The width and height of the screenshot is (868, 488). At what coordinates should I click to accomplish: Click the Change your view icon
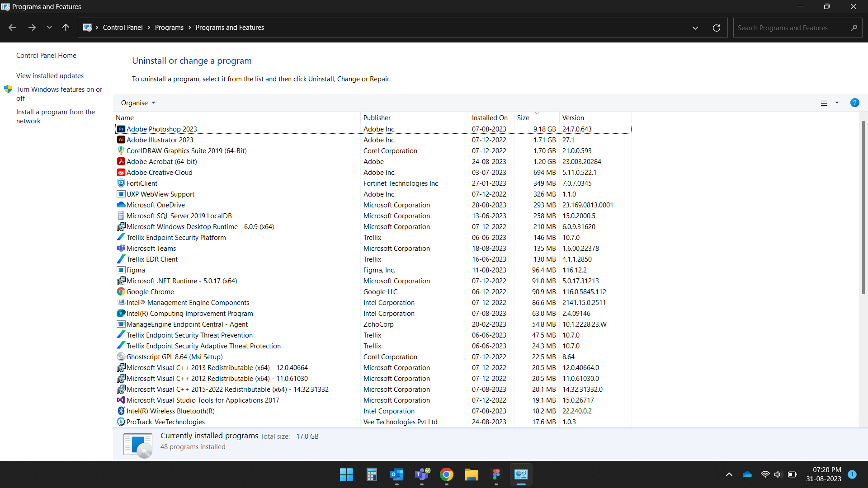pyautogui.click(x=825, y=103)
